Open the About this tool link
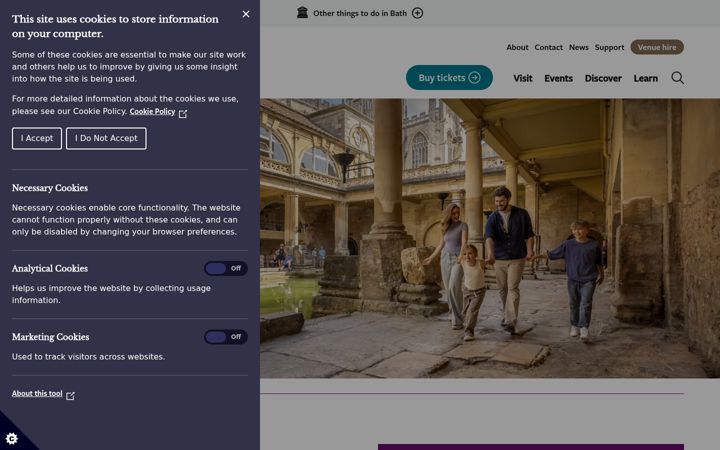 (37, 394)
